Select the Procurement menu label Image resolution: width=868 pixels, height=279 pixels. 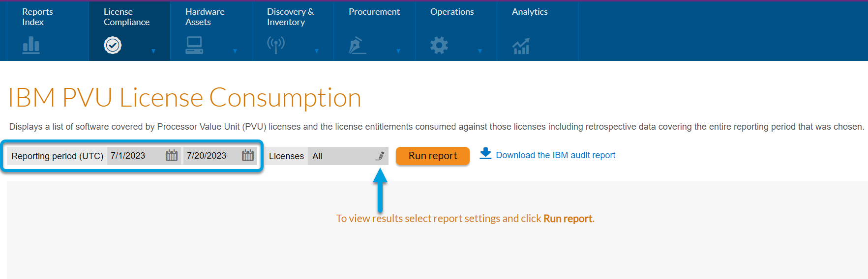coord(374,12)
